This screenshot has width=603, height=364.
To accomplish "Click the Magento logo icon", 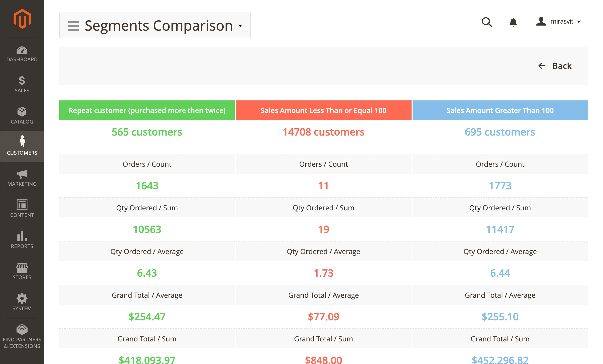I will (x=22, y=19).
